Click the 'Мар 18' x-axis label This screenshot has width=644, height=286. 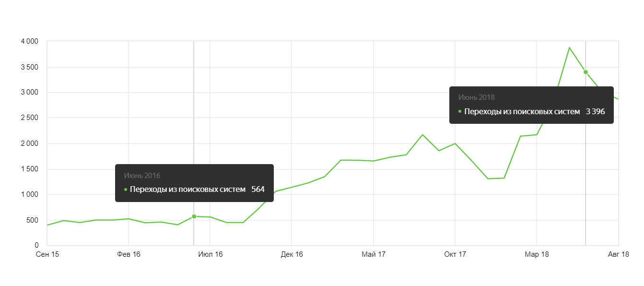tap(537, 254)
